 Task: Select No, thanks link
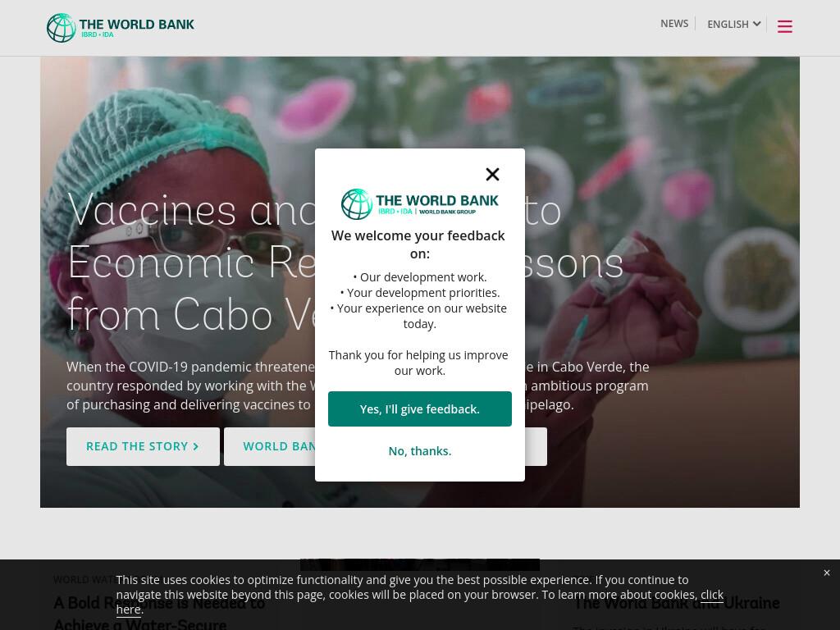(419, 451)
